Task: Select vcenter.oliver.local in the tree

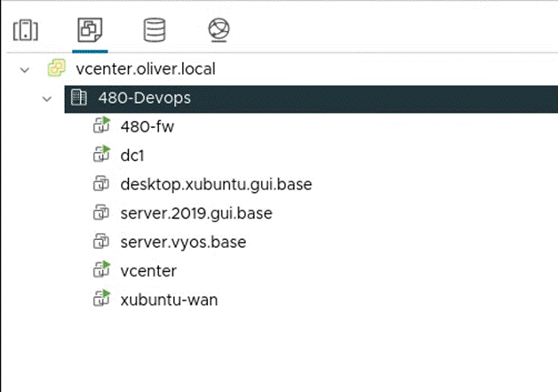Action: coord(146,68)
